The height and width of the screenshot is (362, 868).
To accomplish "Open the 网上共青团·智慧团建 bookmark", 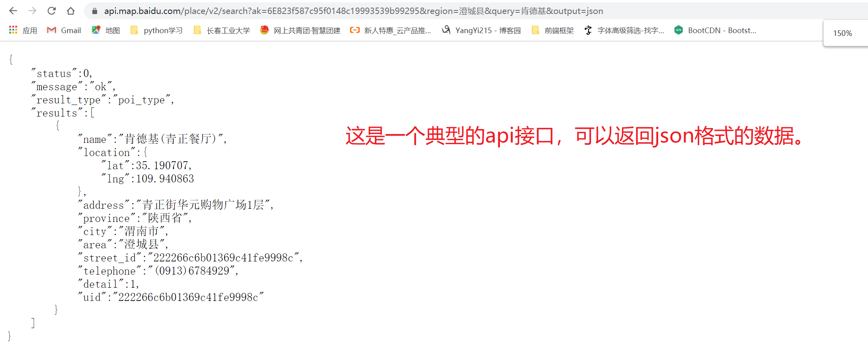I will [300, 30].
